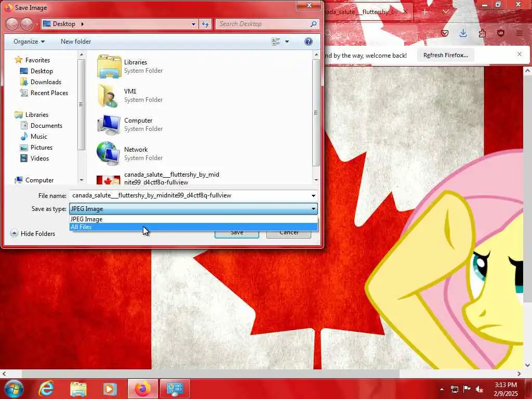The width and height of the screenshot is (532, 399).
Task: Select the Libraries system folder icon
Action: (109, 66)
